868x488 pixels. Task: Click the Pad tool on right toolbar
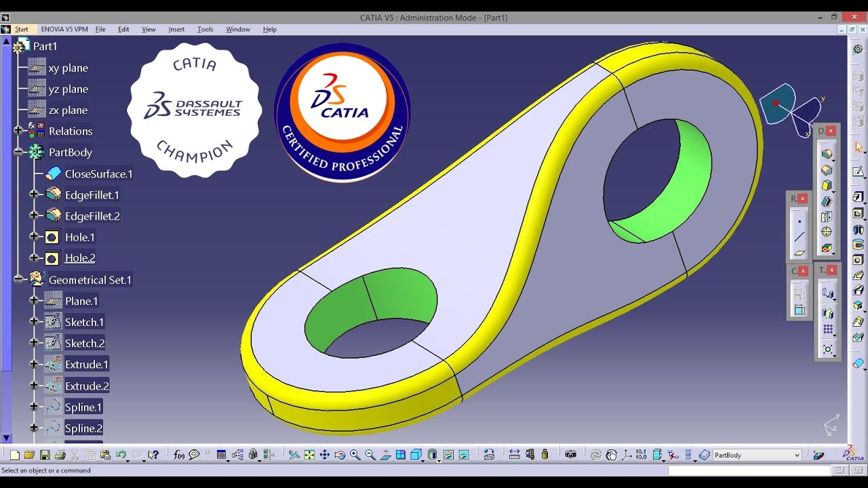click(857, 197)
